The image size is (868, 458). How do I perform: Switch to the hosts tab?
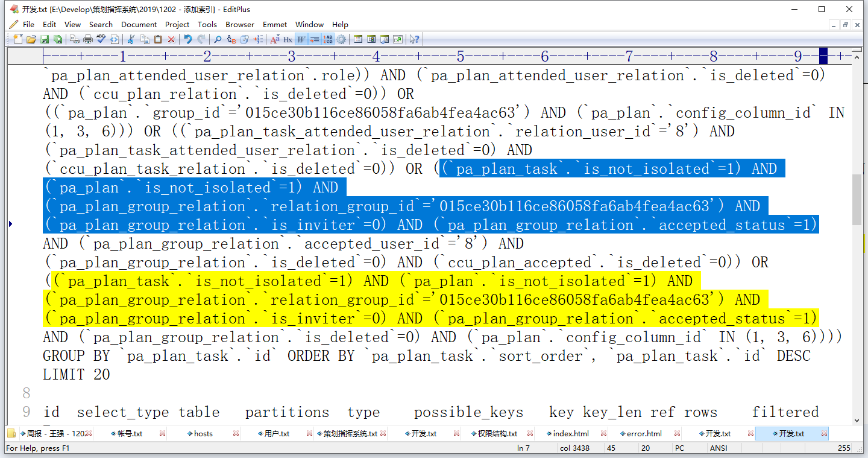[203, 433]
